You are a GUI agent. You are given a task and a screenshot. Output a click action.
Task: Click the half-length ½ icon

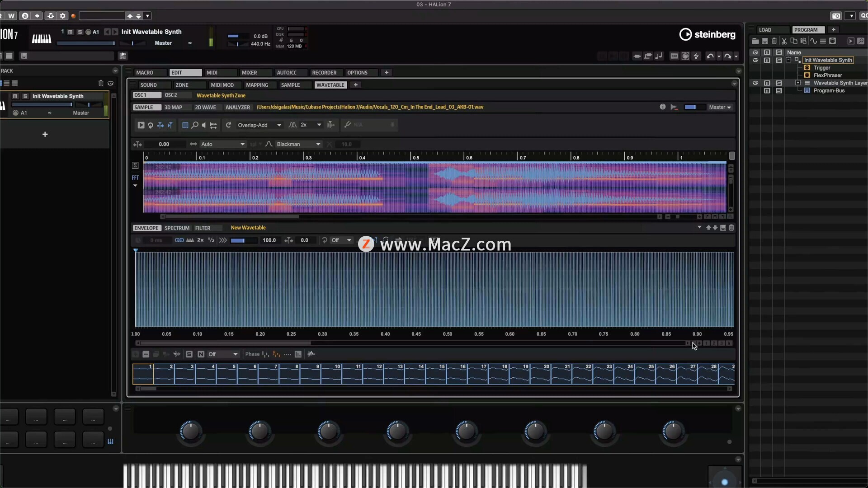pos(211,240)
